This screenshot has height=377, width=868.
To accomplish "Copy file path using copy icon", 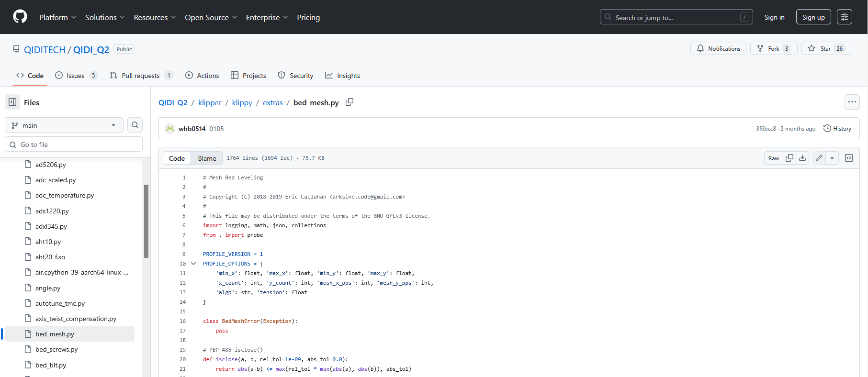I will coord(349,102).
